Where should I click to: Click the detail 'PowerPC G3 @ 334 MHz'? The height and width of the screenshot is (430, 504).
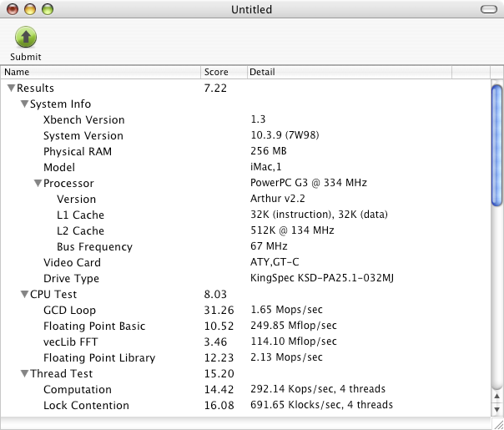pos(309,183)
